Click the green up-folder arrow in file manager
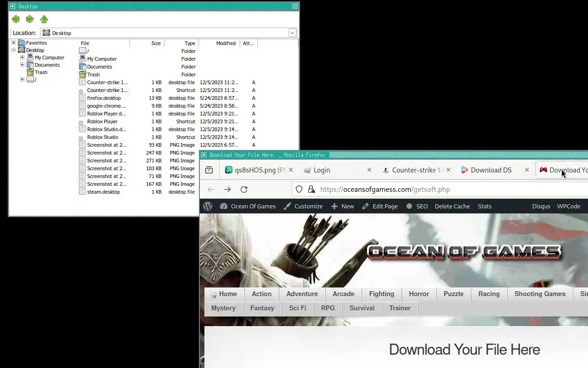 pos(44,19)
